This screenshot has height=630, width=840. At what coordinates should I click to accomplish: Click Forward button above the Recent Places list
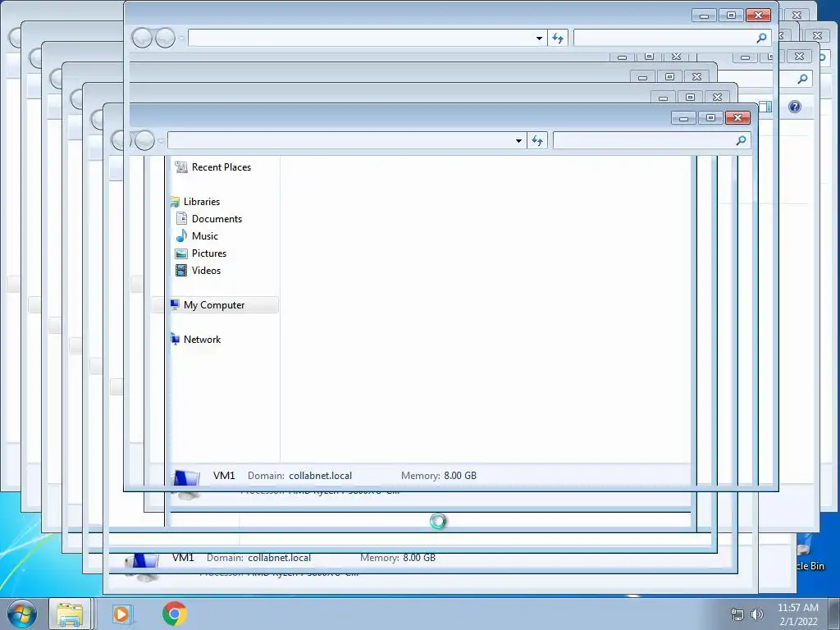(144, 141)
